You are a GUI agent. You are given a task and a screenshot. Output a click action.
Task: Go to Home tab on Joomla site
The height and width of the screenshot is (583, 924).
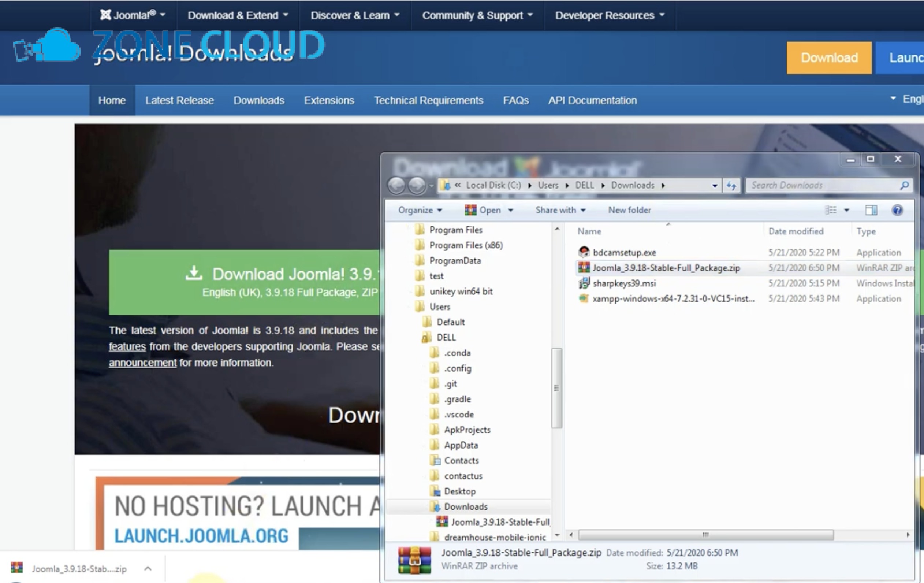[112, 100]
